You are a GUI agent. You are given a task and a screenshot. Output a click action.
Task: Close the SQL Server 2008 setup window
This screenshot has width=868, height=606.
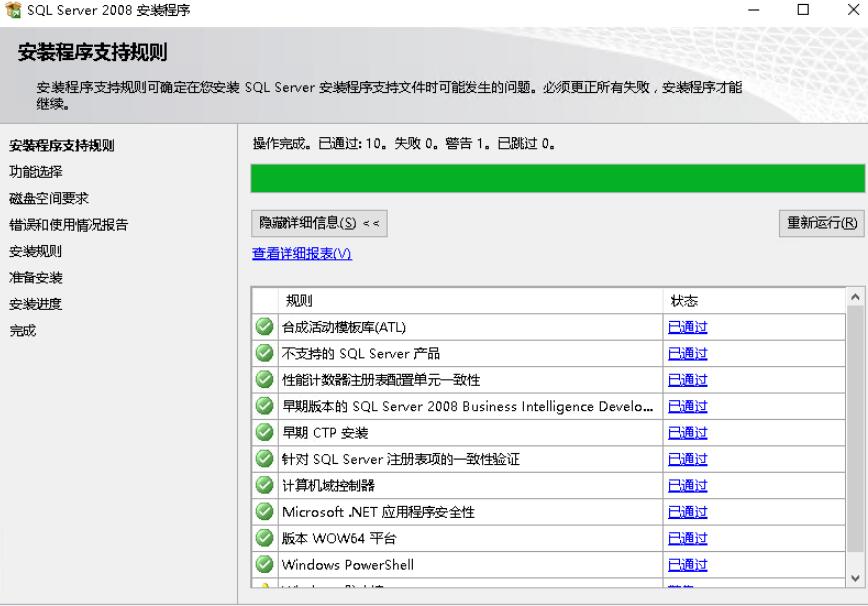[x=853, y=10]
